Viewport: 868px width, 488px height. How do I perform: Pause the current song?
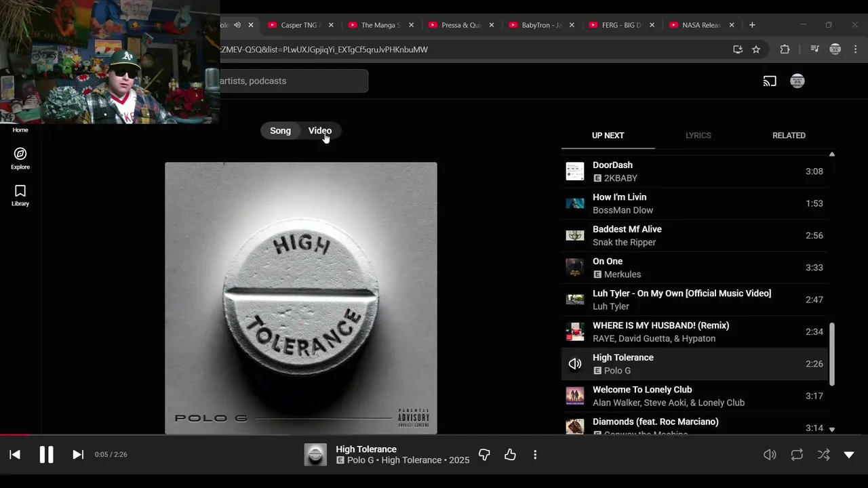46,455
